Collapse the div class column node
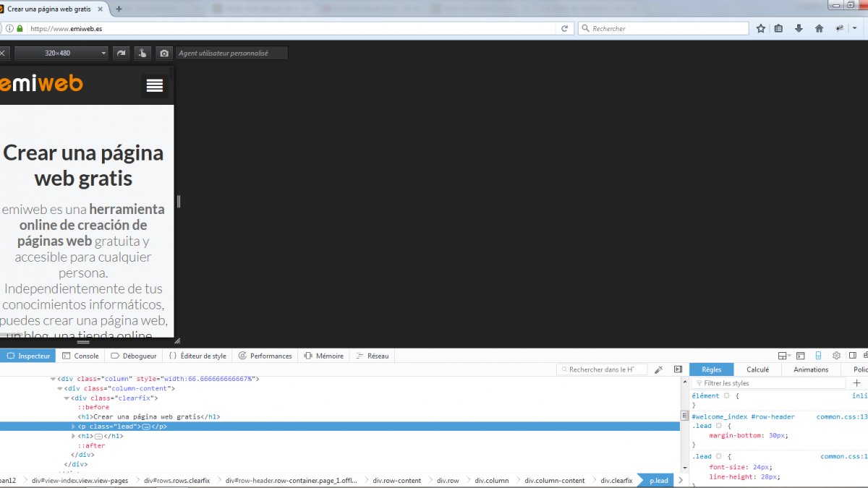 52,379
